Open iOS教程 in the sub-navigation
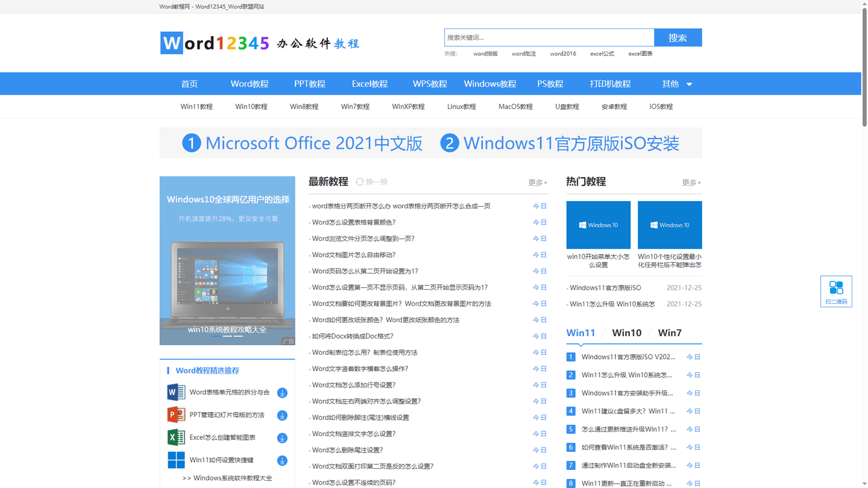Image resolution: width=868 pixels, height=488 pixels. tap(661, 107)
